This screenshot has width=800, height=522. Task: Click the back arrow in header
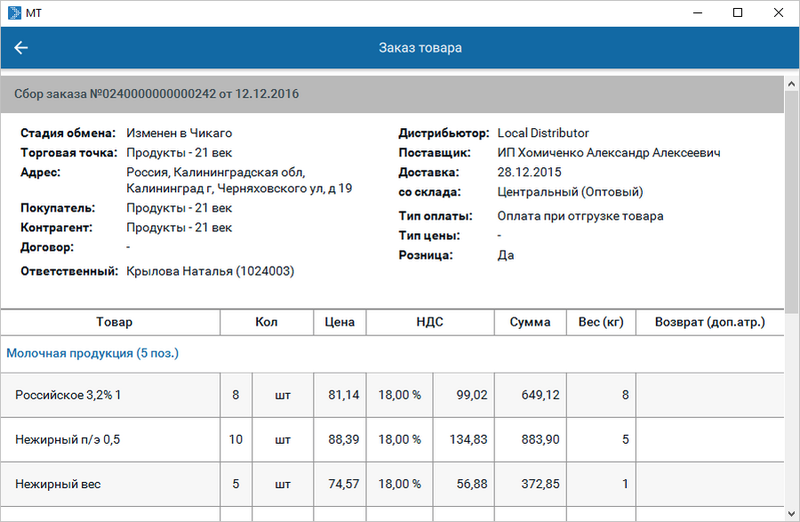tap(21, 48)
